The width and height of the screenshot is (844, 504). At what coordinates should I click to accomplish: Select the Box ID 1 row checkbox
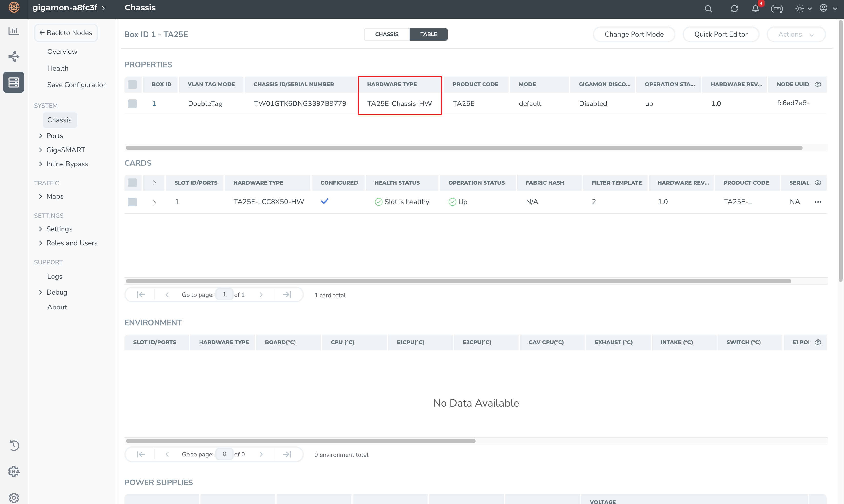(132, 103)
